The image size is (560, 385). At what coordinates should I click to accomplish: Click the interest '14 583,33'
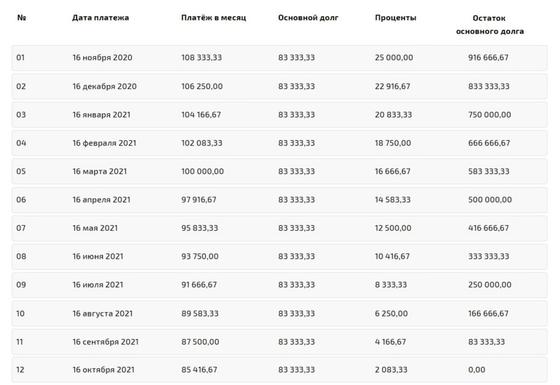click(x=392, y=200)
